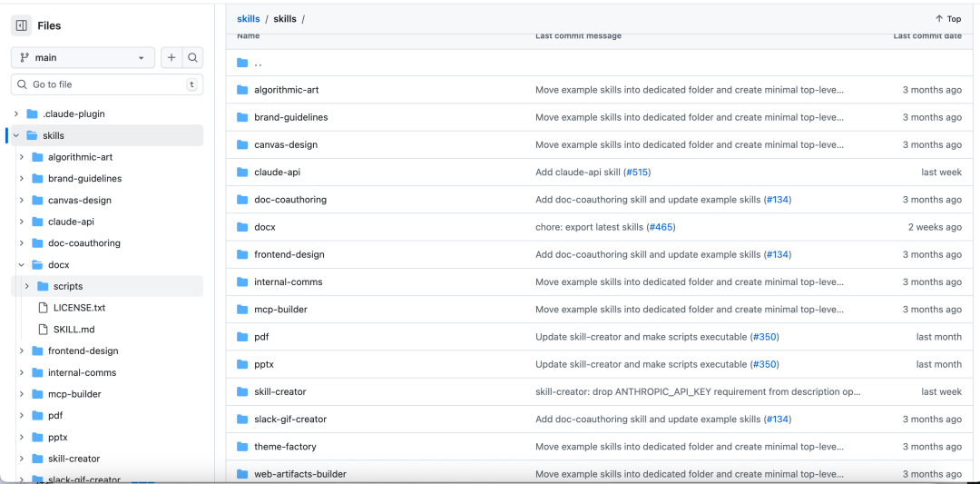Screen dimensions: 980x484
Task: Click the SKILL.md file icon in tree
Action: tap(43, 330)
